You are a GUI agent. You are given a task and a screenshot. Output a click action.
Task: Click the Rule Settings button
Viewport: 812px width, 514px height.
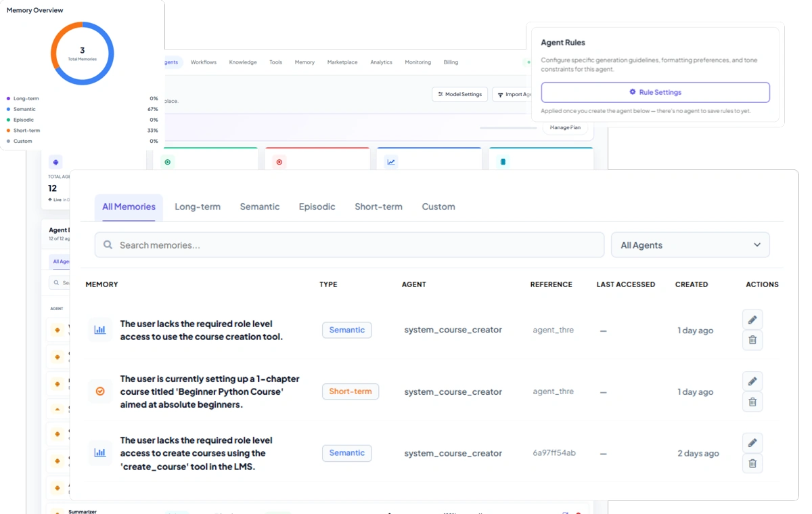[655, 92]
